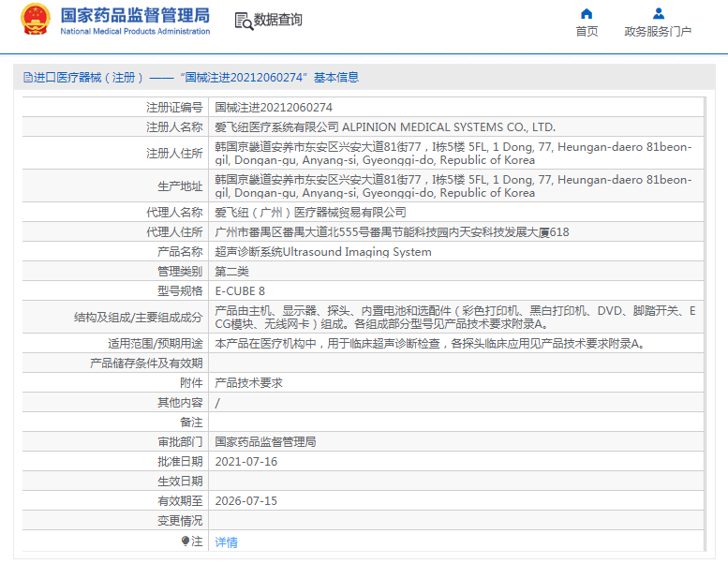728x564 pixels.
Task: Click the 政务服务门户 user icon
Action: 659,13
